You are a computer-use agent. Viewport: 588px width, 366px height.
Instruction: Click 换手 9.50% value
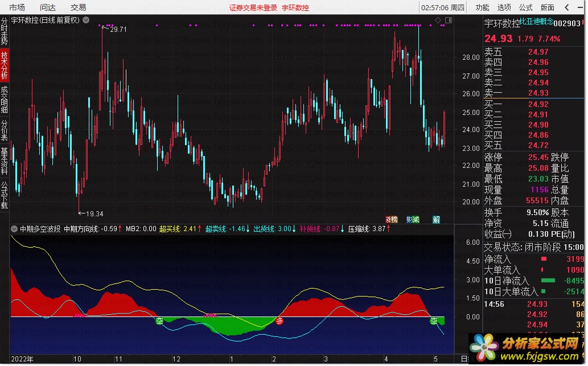[x=538, y=213]
